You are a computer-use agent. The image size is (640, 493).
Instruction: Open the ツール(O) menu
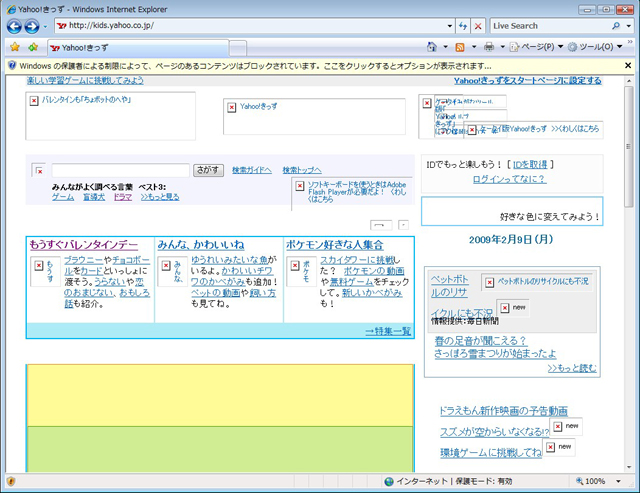(x=595, y=47)
